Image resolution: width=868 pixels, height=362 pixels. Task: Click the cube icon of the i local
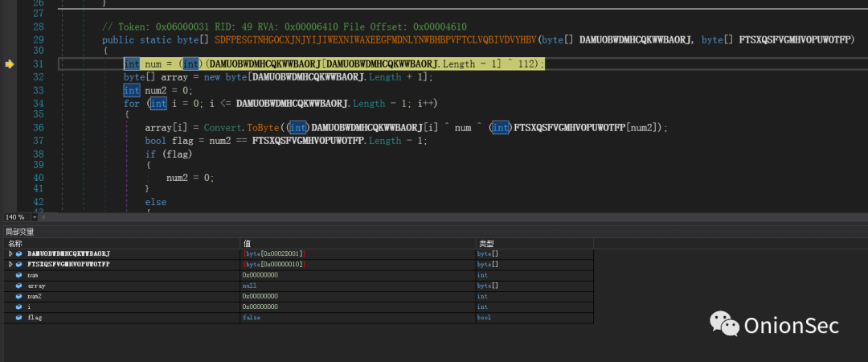(18, 307)
